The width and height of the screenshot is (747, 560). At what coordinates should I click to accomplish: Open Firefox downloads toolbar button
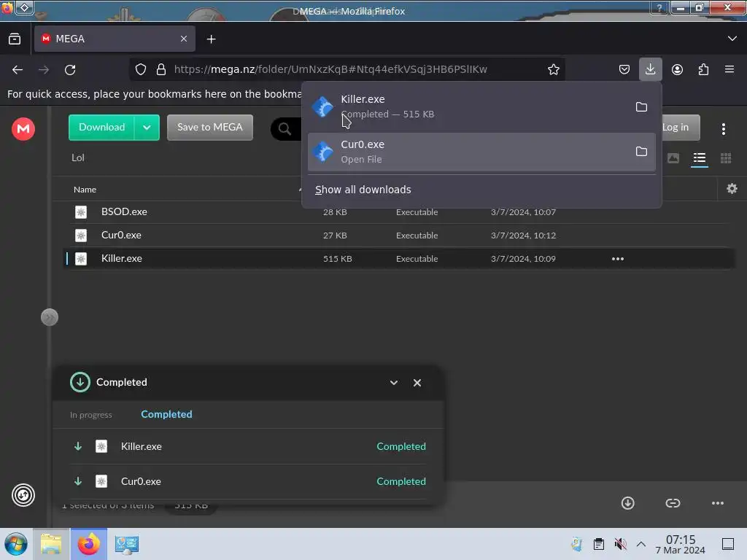pyautogui.click(x=650, y=69)
